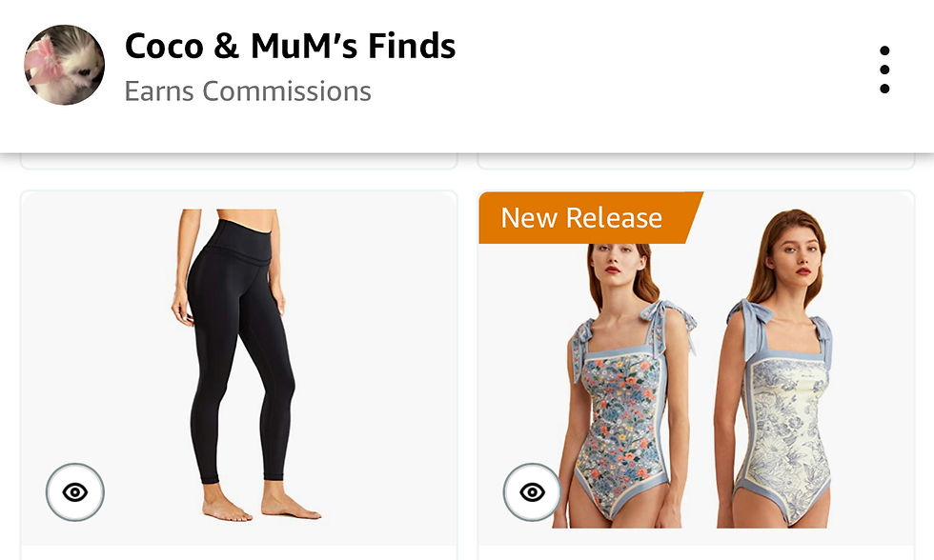Screen dimensions: 934x560
Task: Open the three-dot more options menu
Action: click(884, 70)
